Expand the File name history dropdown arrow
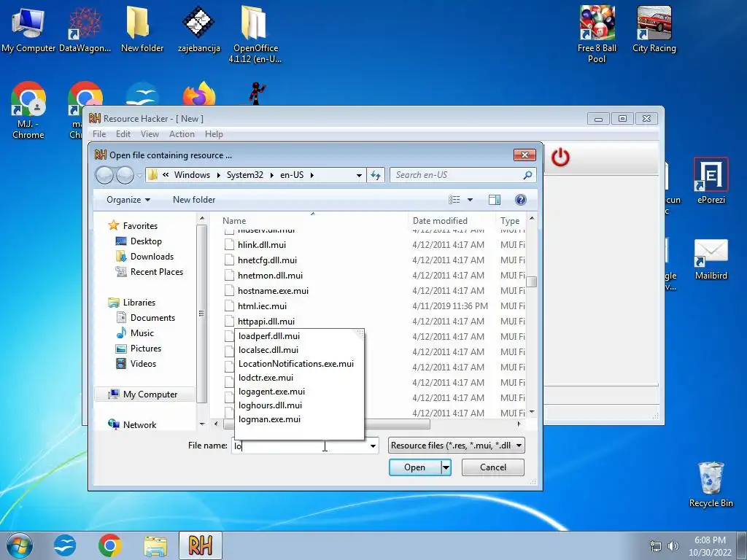Screen dimensions: 747x560 [373, 446]
